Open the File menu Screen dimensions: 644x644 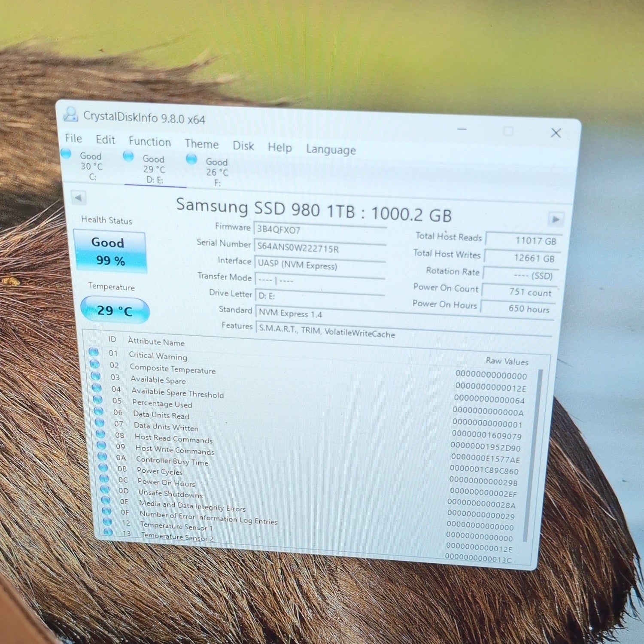(73, 138)
